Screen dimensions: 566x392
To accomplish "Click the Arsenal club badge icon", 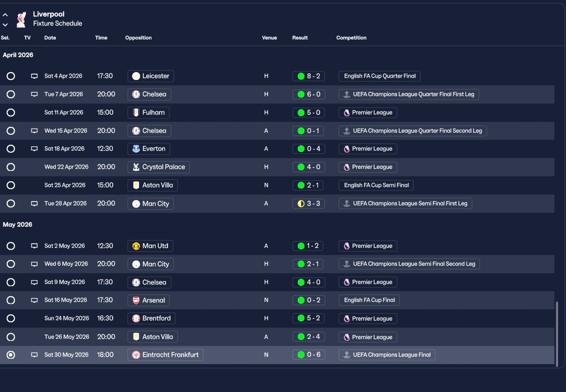I will click(x=136, y=301).
